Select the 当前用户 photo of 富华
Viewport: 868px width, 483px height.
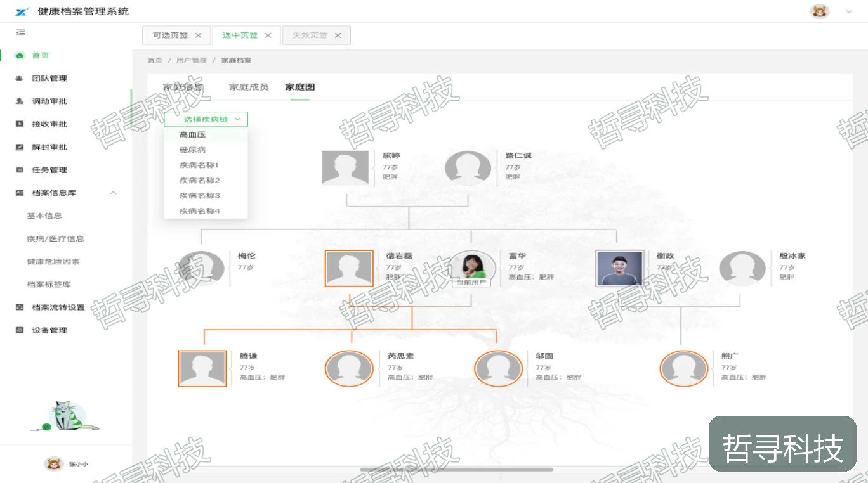[472, 268]
